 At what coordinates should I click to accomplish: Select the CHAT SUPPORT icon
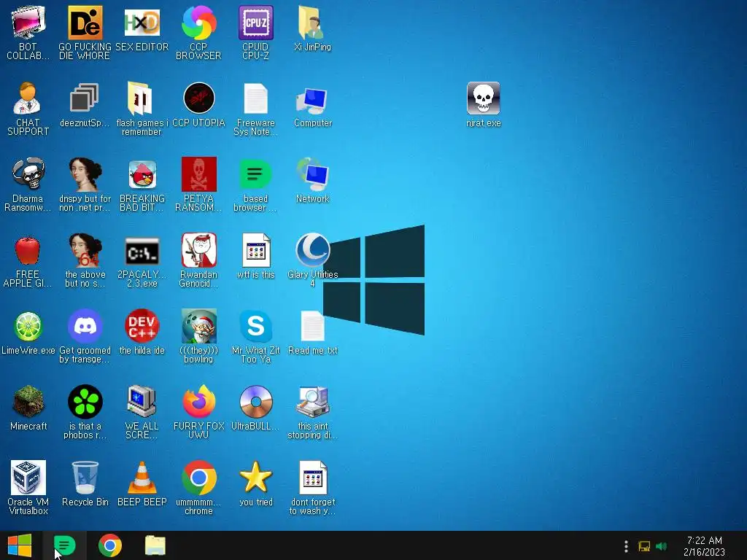(x=28, y=109)
